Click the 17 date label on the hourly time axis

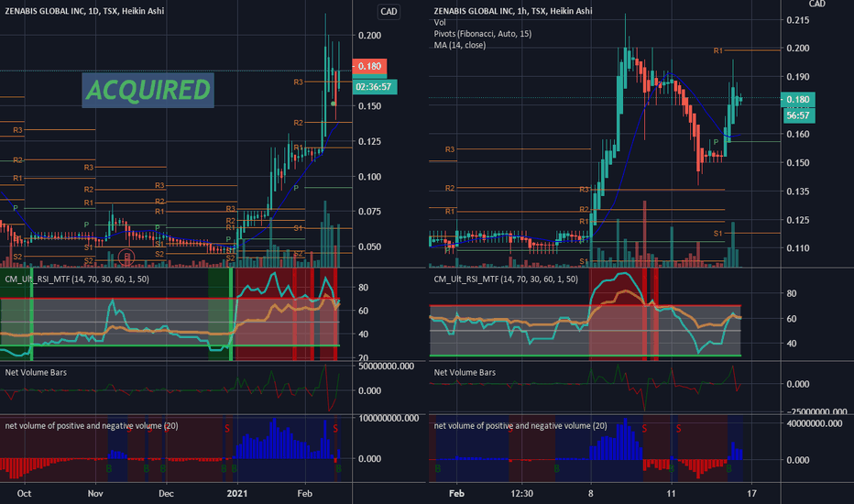point(751,494)
